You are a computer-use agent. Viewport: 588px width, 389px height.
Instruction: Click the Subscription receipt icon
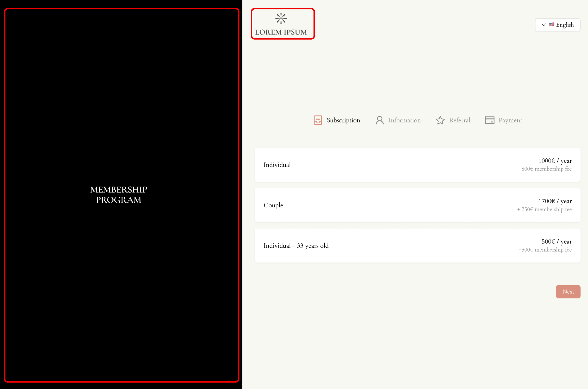tap(318, 120)
